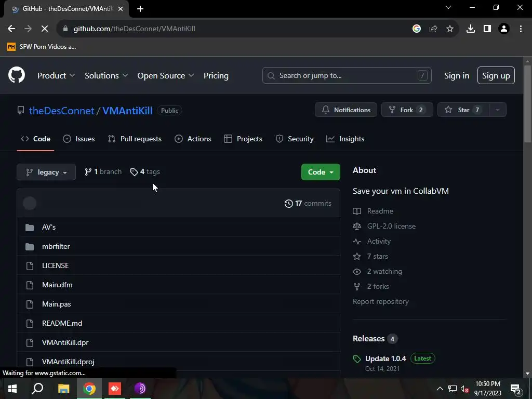Viewport: 532px width, 399px height.
Task: Open the Update 1.0.4 release
Action: tap(385, 358)
